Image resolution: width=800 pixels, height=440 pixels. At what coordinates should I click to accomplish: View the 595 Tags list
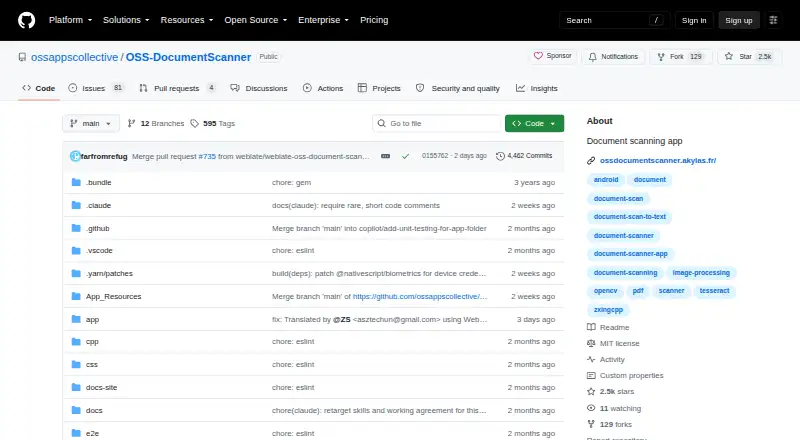pos(213,124)
